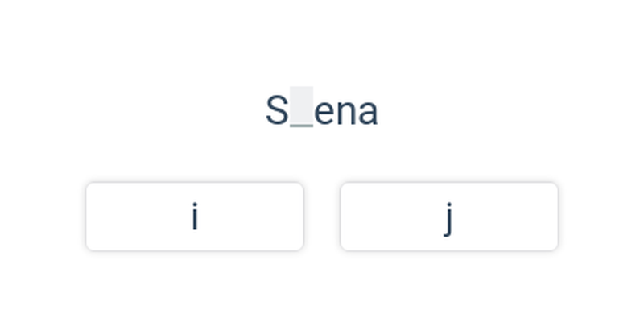
Task: Pick "i" to complete S_ena
Action: pyautogui.click(x=195, y=217)
